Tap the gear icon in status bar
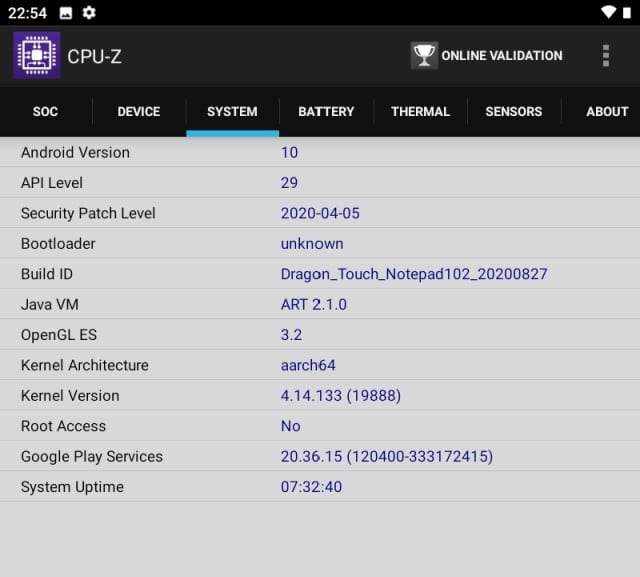 [89, 13]
